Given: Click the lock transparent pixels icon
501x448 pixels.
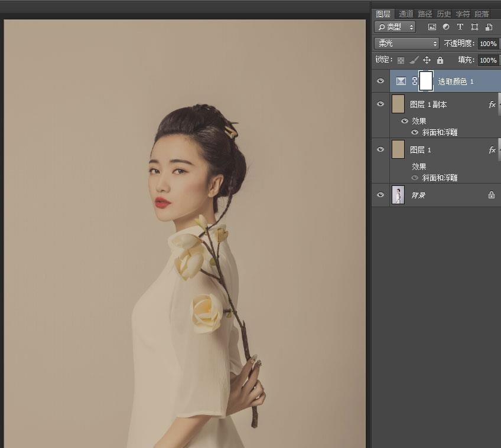Looking at the screenshot, I should pos(401,60).
